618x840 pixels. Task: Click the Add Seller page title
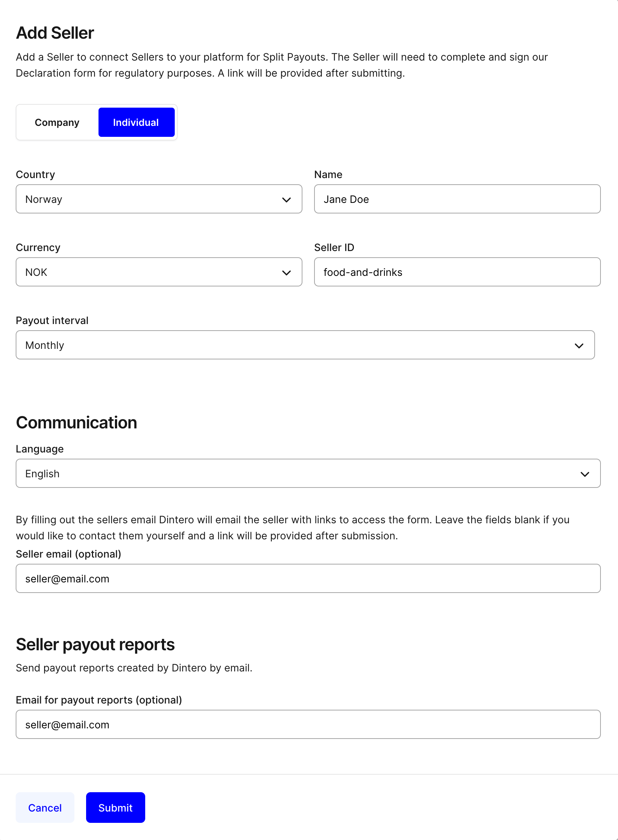pyautogui.click(x=55, y=33)
